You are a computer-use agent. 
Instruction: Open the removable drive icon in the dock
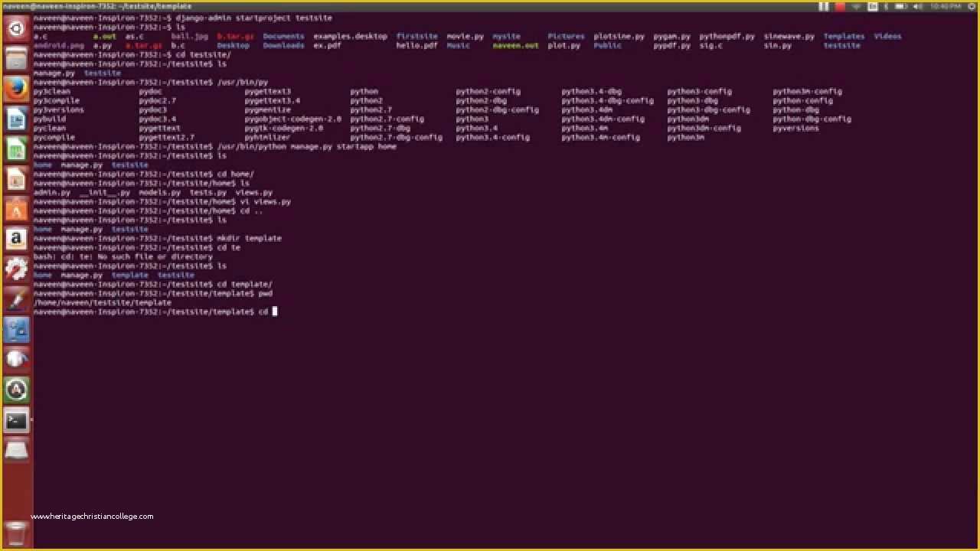coord(16,450)
